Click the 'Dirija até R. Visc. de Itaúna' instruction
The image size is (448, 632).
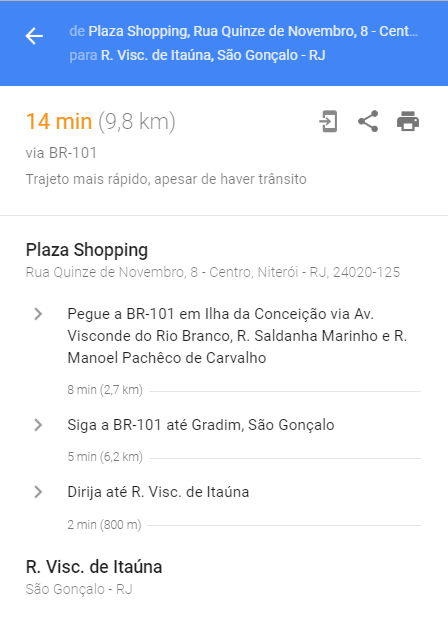[158, 492]
